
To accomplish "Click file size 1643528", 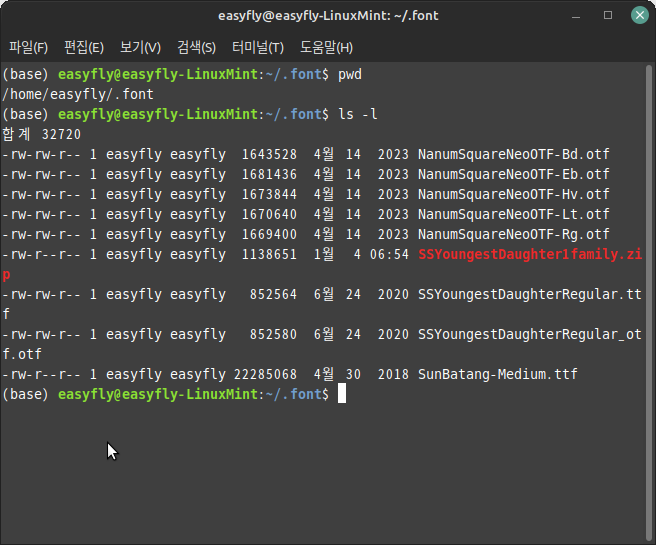I will (269, 154).
